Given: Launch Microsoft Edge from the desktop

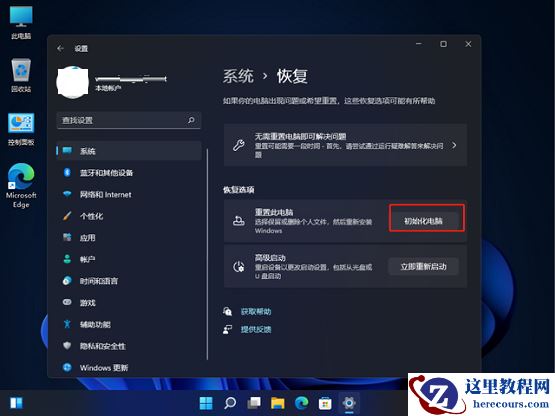Looking at the screenshot, I should pyautogui.click(x=21, y=186).
